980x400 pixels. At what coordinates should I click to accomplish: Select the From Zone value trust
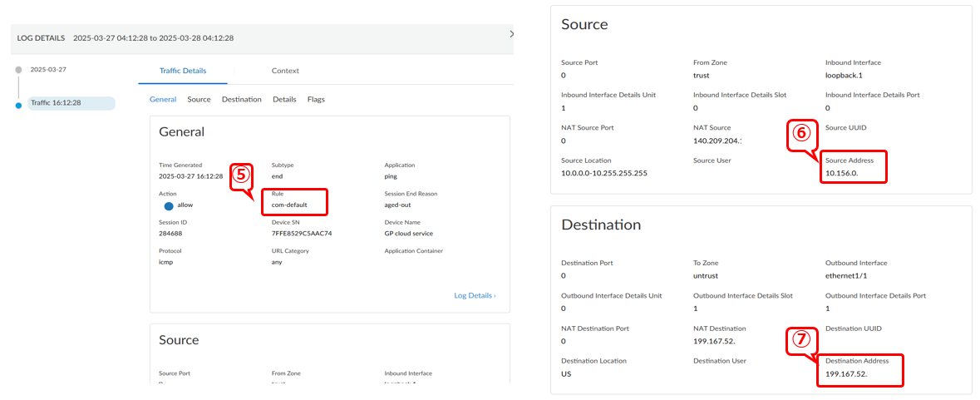tap(702, 75)
